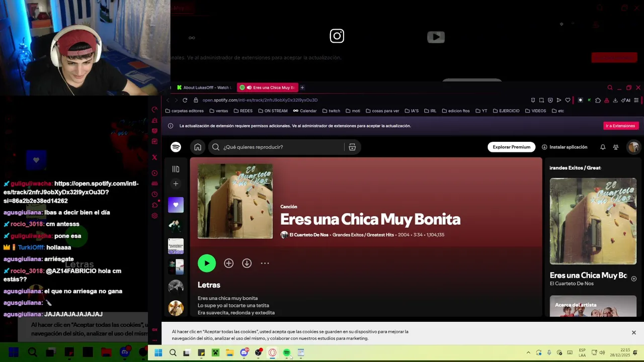Click the browser search icon in title bar
Image resolution: width=644 pixels, height=362 pixels.
point(610,87)
